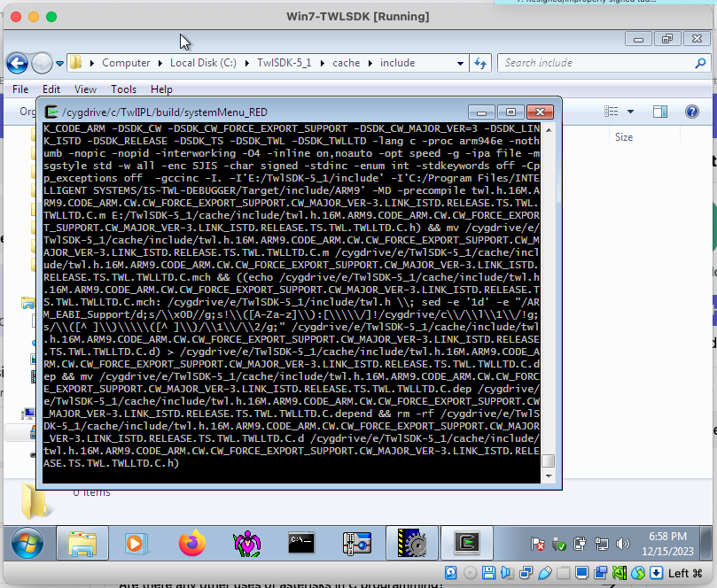Click VirtualBox hard disk status icon
Image resolution: width=717 pixels, height=588 pixels.
pos(450,572)
